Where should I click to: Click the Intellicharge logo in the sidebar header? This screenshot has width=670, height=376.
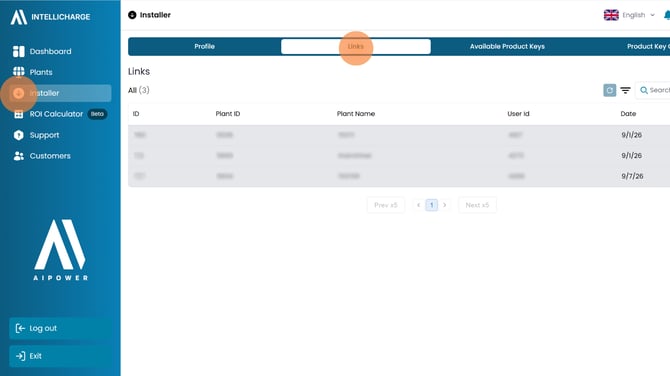tap(50, 17)
